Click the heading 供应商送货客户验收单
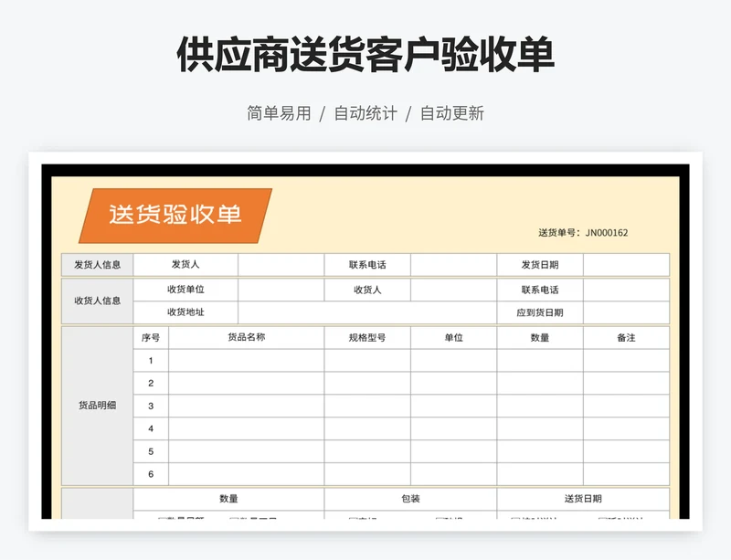 tap(365, 55)
